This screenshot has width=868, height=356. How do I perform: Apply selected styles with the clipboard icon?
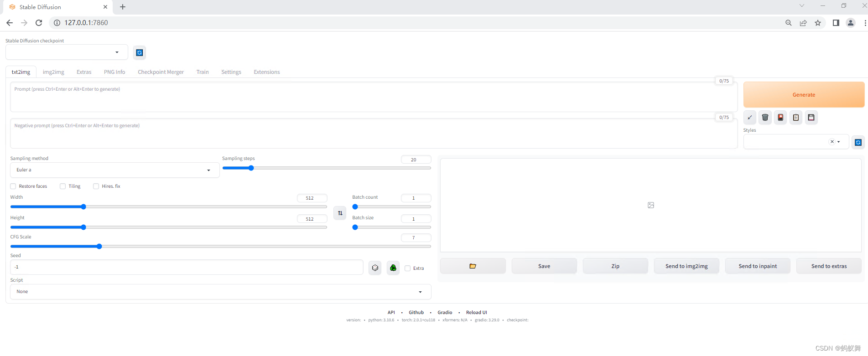tap(796, 118)
